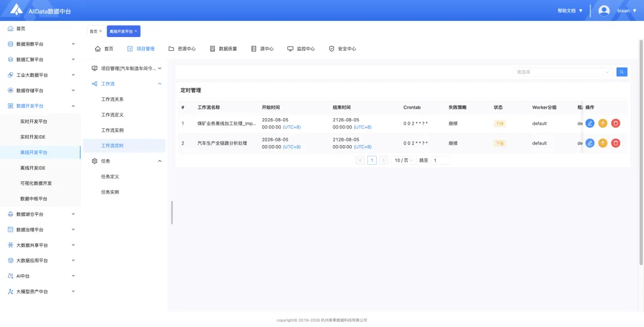Close the 首页 tab
The width and height of the screenshot is (644, 327).
(101, 31)
